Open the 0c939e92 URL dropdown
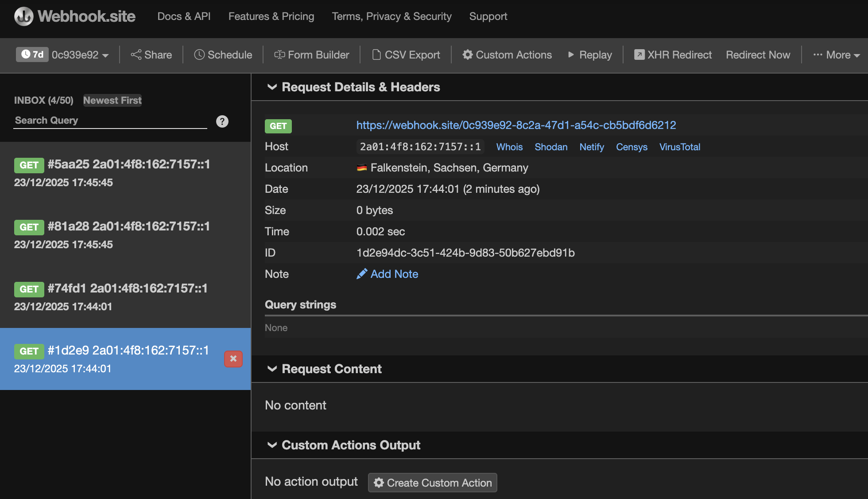Screen dimensions: 868x499 80,55
